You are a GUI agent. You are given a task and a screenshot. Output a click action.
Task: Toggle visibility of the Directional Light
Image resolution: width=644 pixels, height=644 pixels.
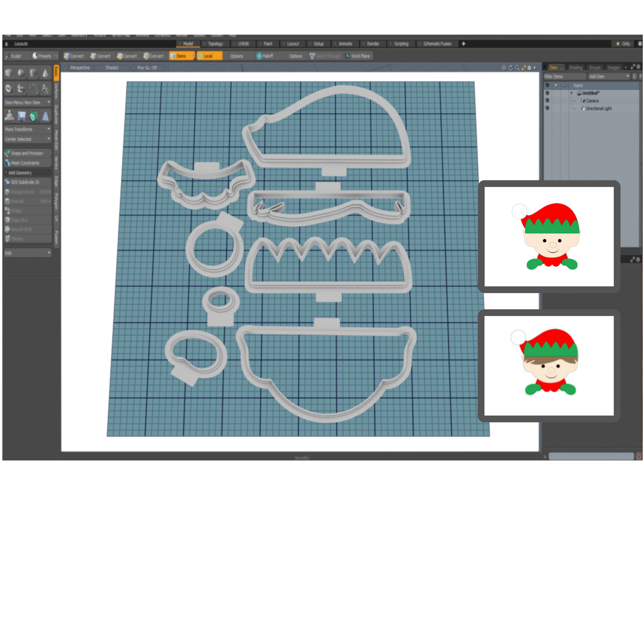[547, 108]
